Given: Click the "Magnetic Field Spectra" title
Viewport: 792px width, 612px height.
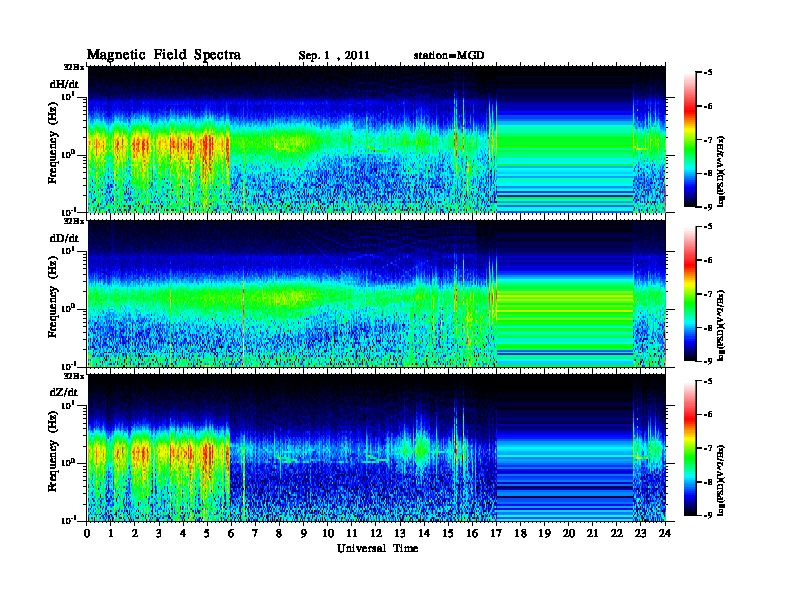Looking at the screenshot, I should pyautogui.click(x=164, y=55).
